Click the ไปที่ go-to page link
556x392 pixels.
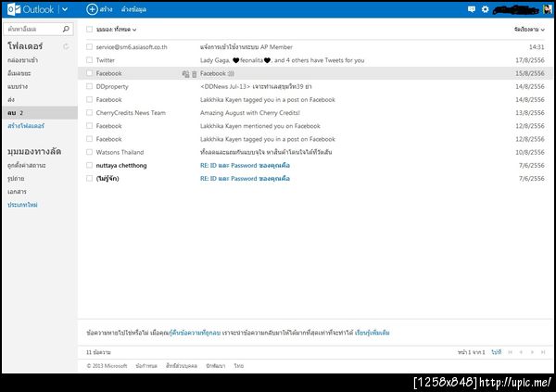point(497,352)
